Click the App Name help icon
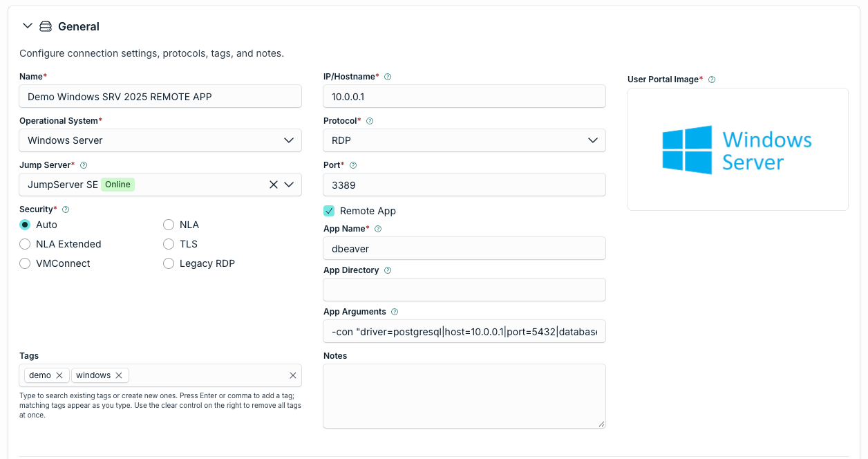 point(378,229)
